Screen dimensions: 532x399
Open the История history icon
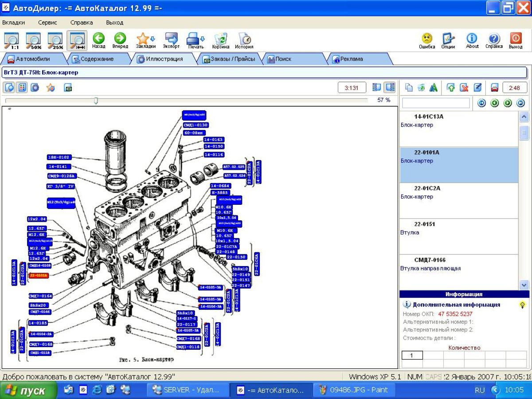click(244, 40)
